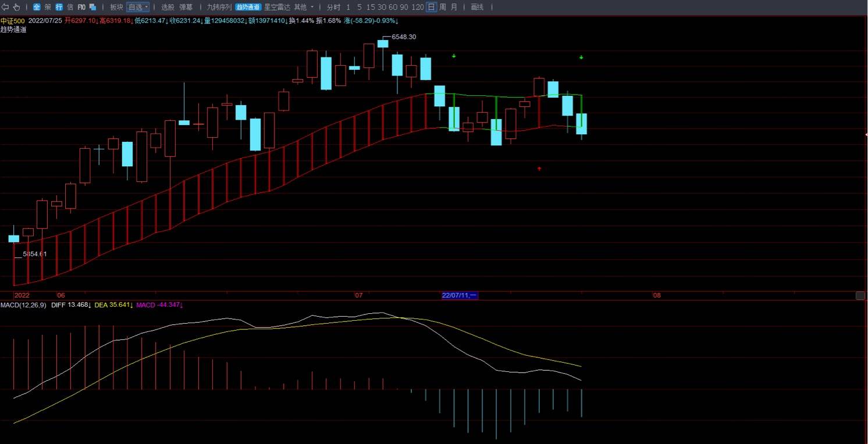Open the 信 info button
This screenshot has height=444, width=868.
click(70, 7)
